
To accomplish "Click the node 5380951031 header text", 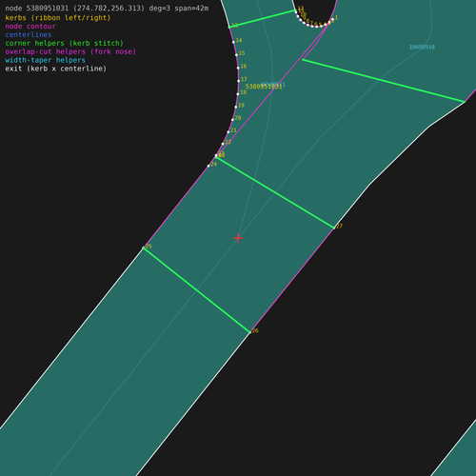I will pos(107,9).
